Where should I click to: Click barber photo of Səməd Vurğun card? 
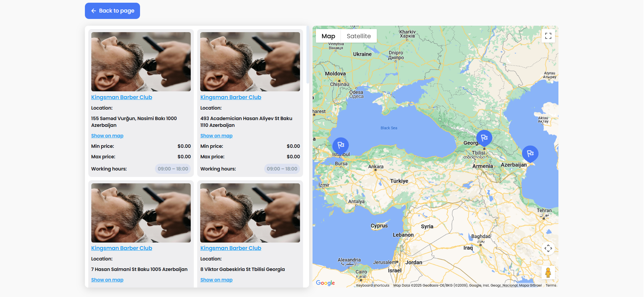click(x=141, y=62)
